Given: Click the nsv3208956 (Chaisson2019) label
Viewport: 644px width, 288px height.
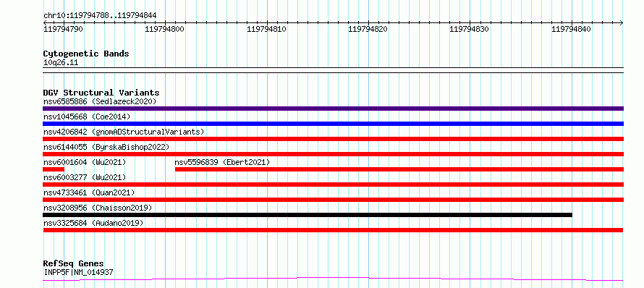Looking at the screenshot, I should [98, 208].
